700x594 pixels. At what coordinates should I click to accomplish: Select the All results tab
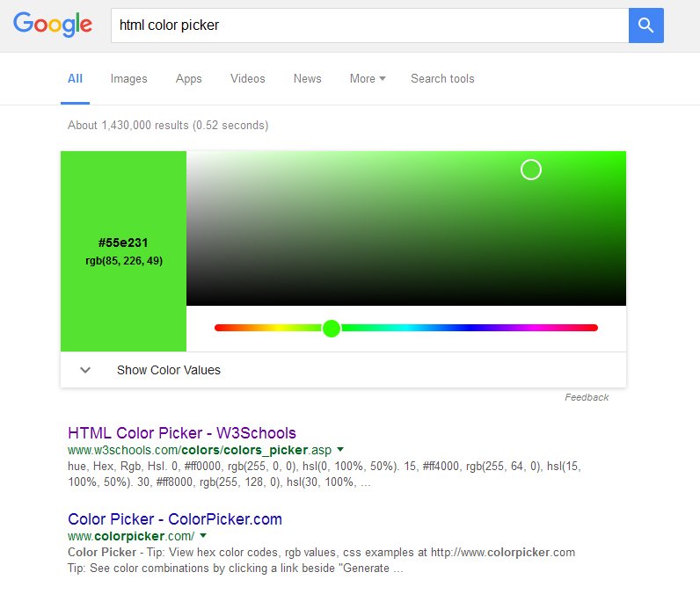(x=75, y=79)
